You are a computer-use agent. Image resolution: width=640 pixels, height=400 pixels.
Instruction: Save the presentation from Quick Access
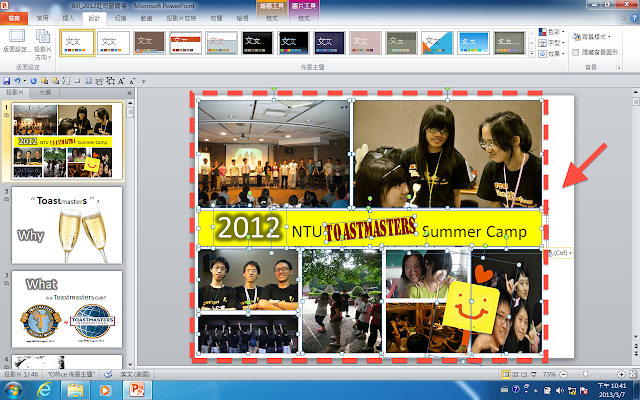(x=7, y=81)
